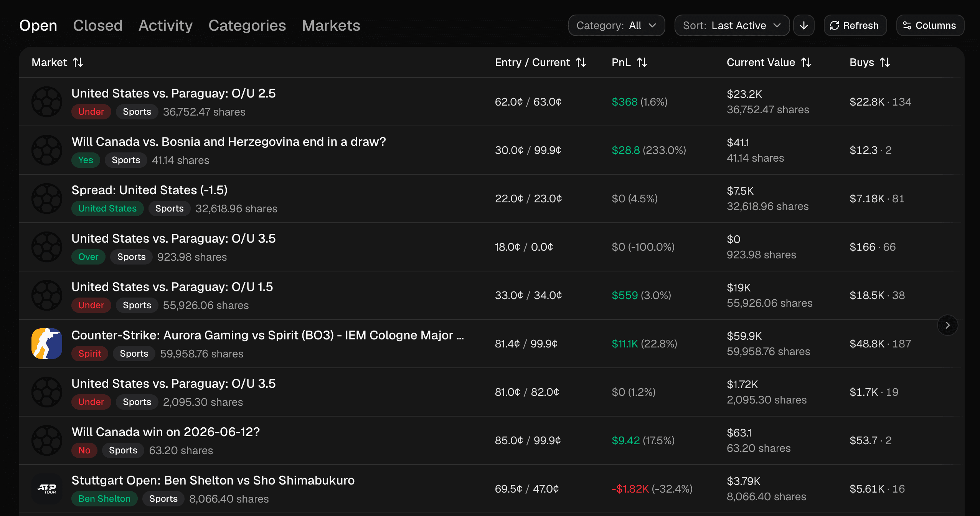This screenshot has height=516, width=980.
Task: Click the Buys column header
Action: coord(870,62)
